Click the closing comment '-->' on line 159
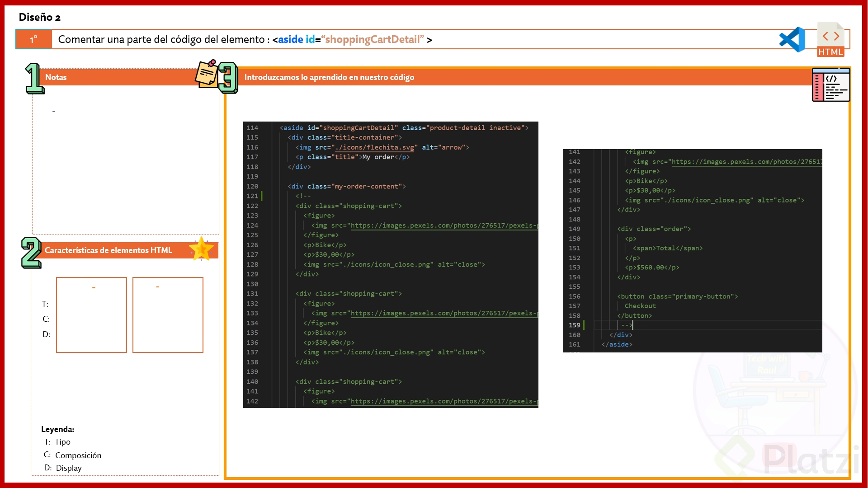Viewport: 868px width, 488px height. pyautogui.click(x=627, y=325)
